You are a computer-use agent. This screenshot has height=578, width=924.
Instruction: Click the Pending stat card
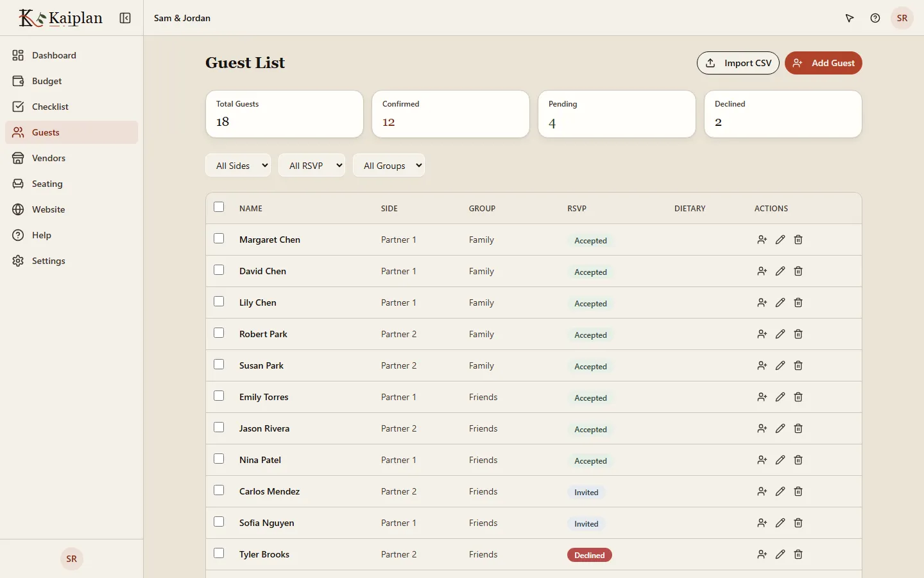click(617, 114)
